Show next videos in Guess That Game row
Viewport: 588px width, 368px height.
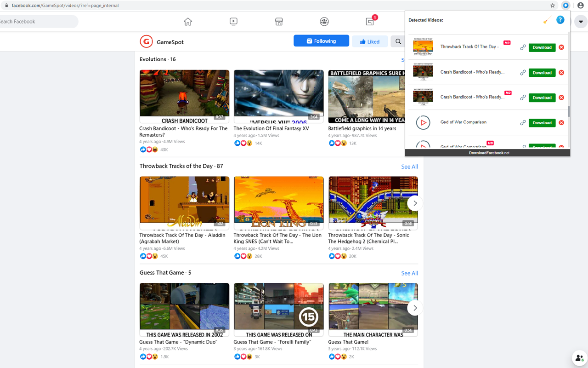pos(415,308)
